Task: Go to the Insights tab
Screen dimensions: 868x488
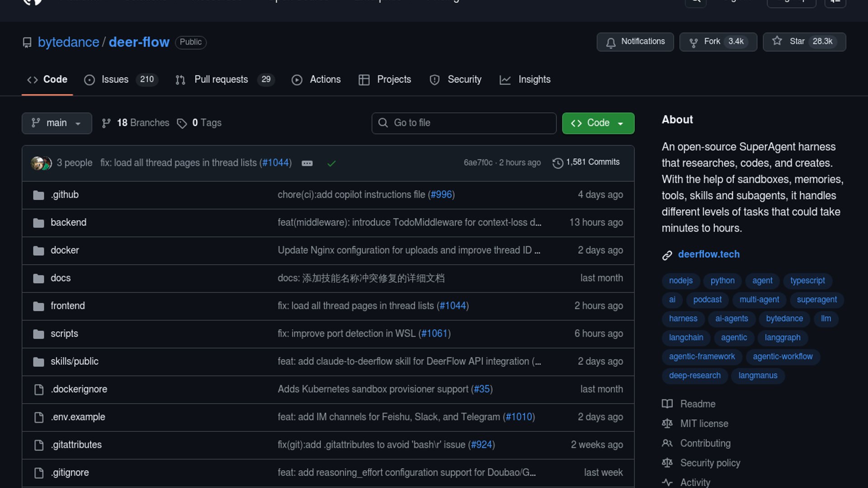Action: [x=534, y=80]
